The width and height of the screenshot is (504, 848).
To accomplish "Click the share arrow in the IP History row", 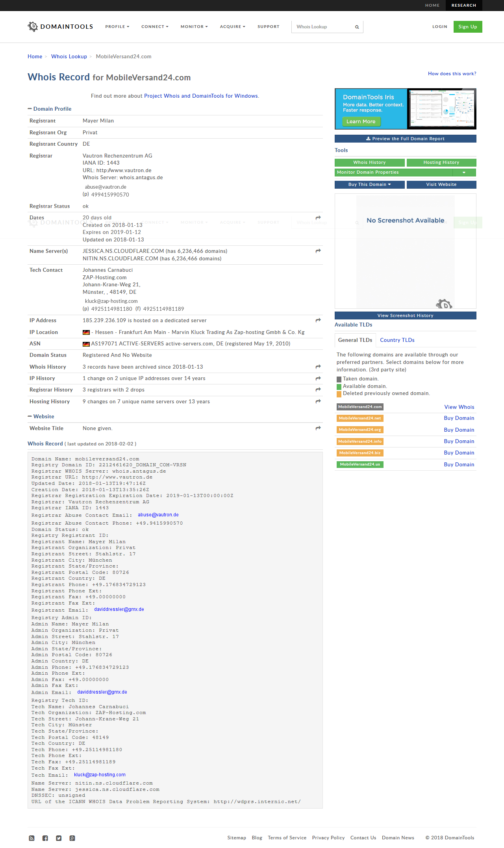I will tap(318, 379).
